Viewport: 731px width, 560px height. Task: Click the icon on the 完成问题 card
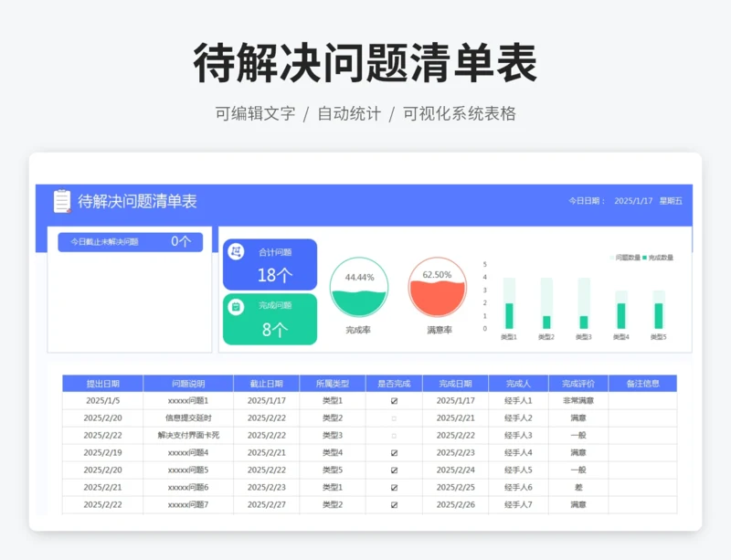point(236,307)
